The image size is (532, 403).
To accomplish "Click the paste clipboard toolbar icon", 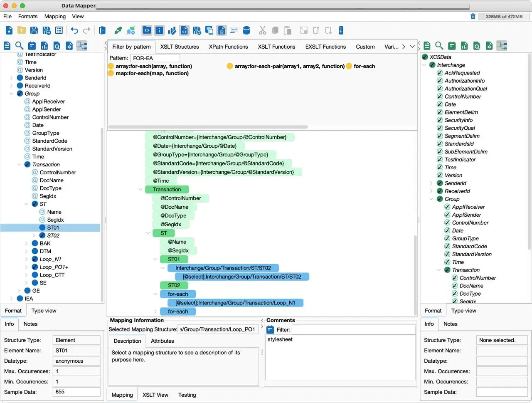I will pyautogui.click(x=288, y=30).
